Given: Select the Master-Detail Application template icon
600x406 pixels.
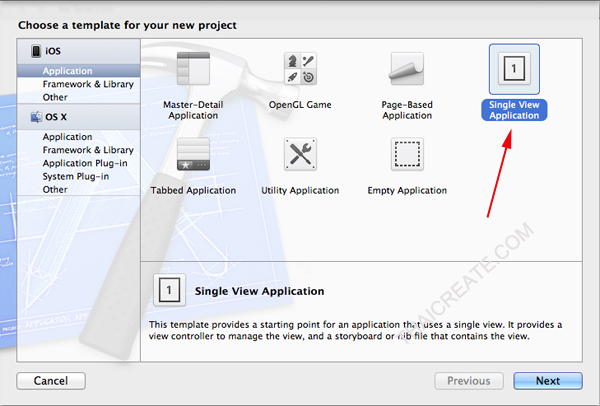Looking at the screenshot, I should (193, 68).
